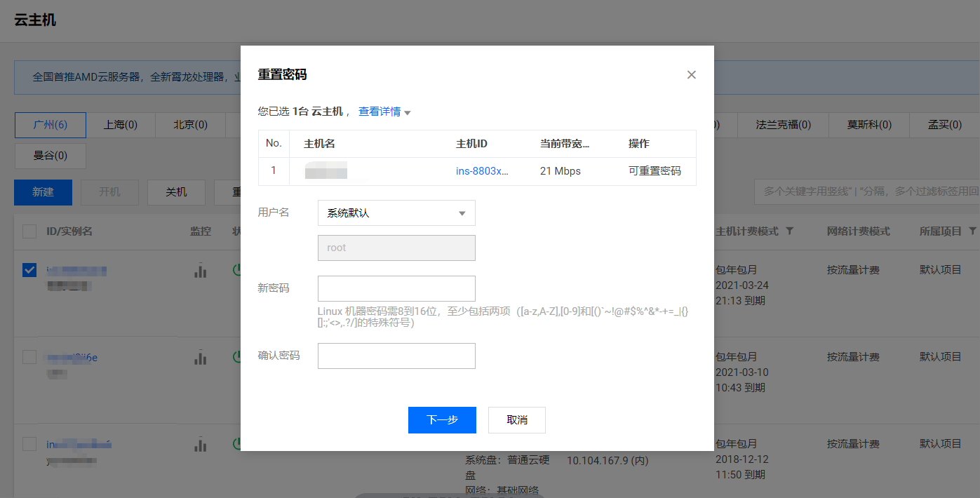Open the host ID link ins-8803x
980x498 pixels.
click(x=482, y=171)
